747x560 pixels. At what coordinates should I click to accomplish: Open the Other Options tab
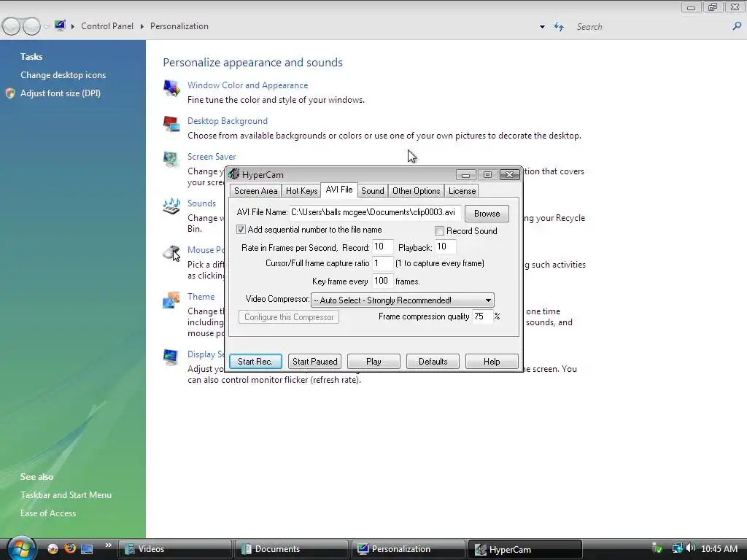point(417,191)
